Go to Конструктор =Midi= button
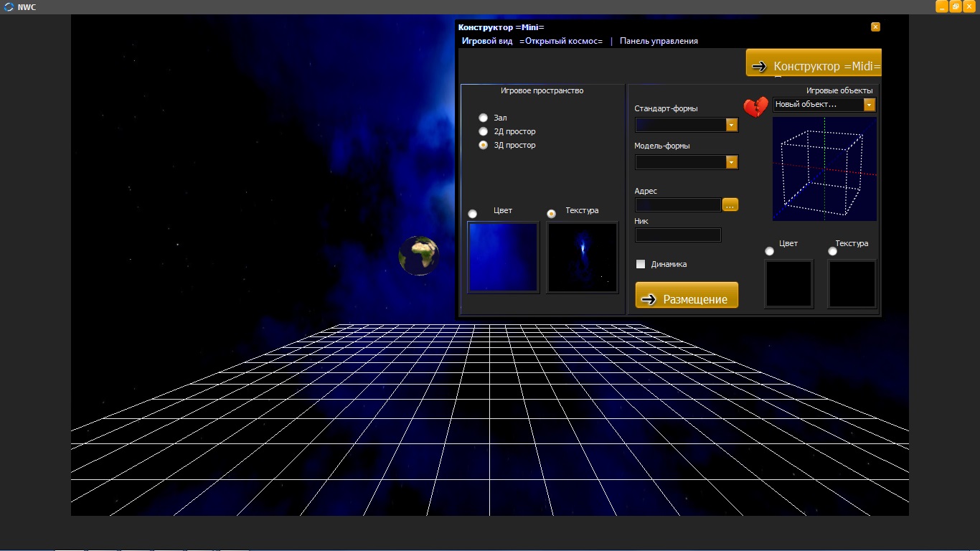The image size is (980, 551). click(814, 65)
